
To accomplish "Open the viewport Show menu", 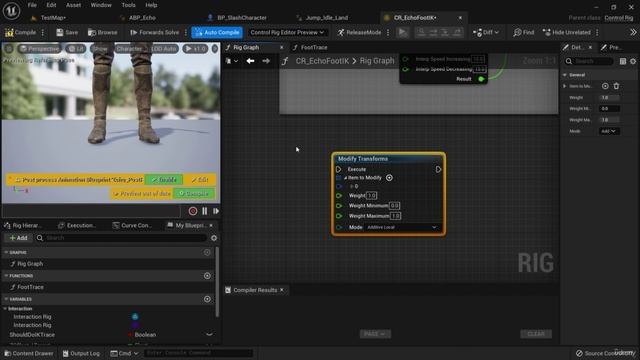I will click(99, 49).
